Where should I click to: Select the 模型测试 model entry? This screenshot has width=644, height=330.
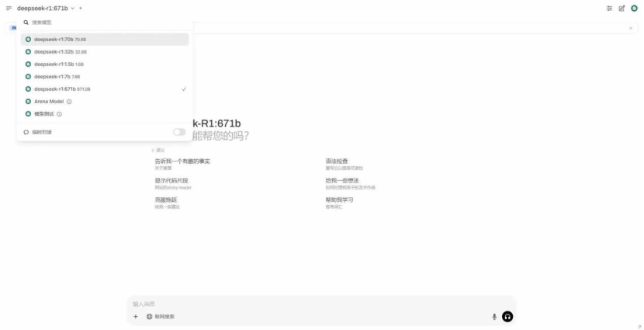[105, 114]
